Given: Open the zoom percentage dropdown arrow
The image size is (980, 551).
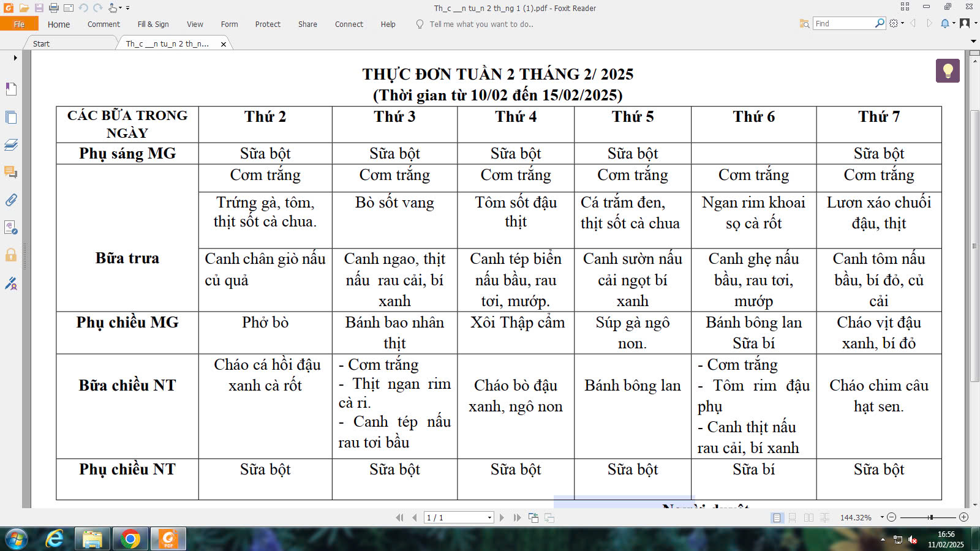Looking at the screenshot, I should [882, 517].
